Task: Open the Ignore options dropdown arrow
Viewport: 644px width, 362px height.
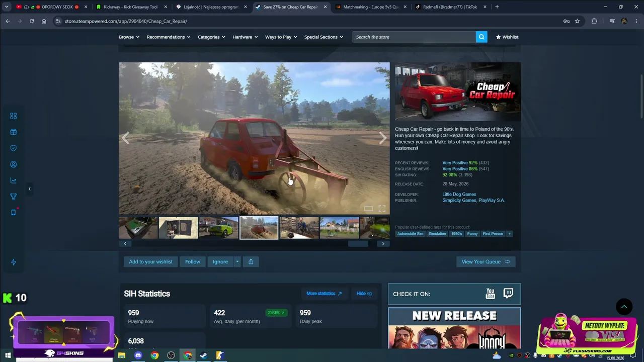Action: pos(237,261)
